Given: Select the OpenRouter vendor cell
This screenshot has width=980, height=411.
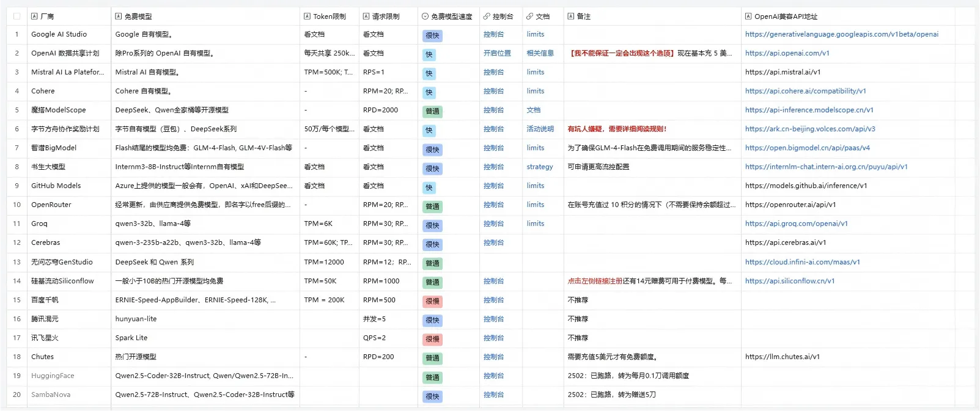Looking at the screenshot, I should point(69,205).
